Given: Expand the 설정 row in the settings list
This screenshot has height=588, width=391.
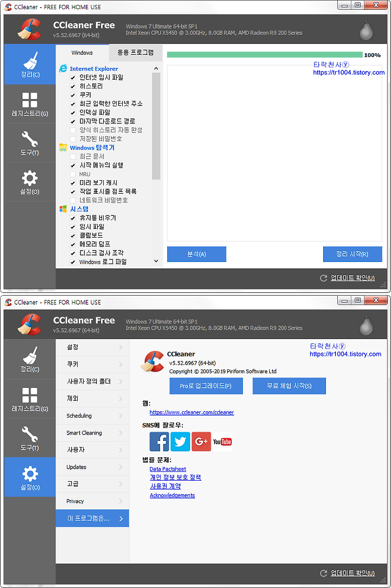Looking at the screenshot, I should pos(92,347).
